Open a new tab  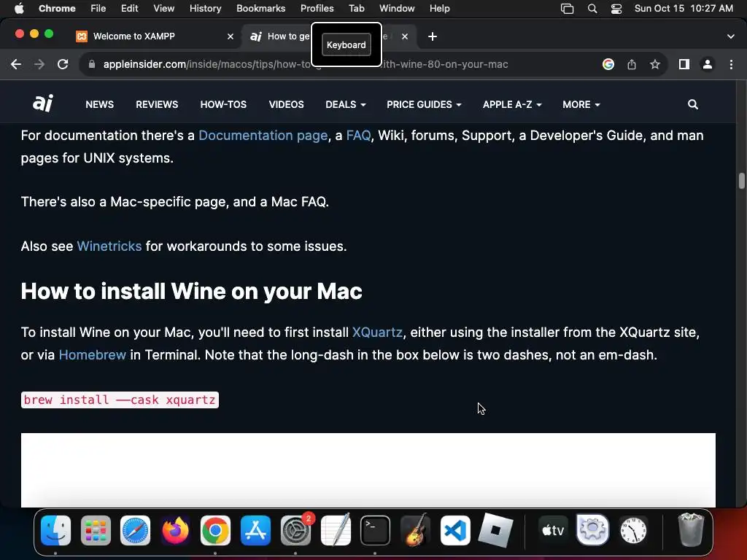click(x=433, y=36)
